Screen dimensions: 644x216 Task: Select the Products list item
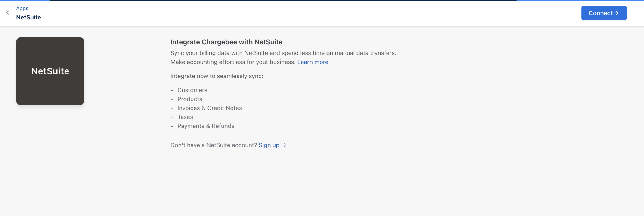190,99
